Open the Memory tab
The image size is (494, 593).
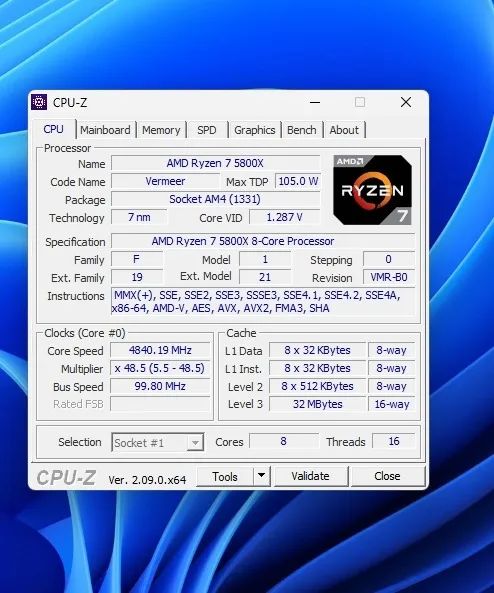pyautogui.click(x=161, y=130)
